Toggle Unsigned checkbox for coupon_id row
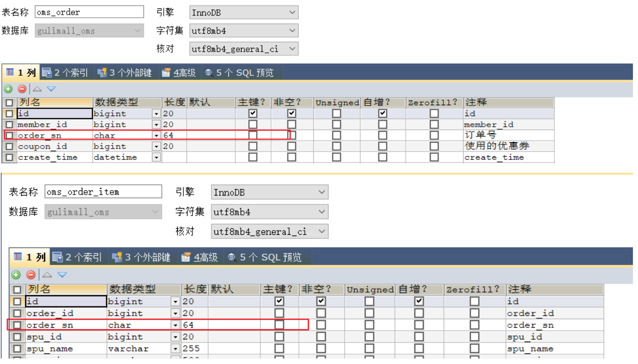The width and height of the screenshot is (638, 364). coord(337,146)
